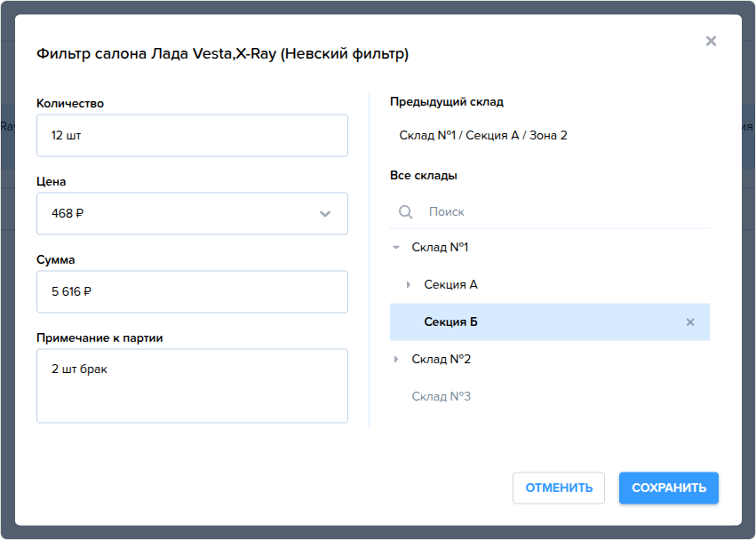Click the Все склады heading
Image resolution: width=756 pixels, height=540 pixels.
point(424,176)
